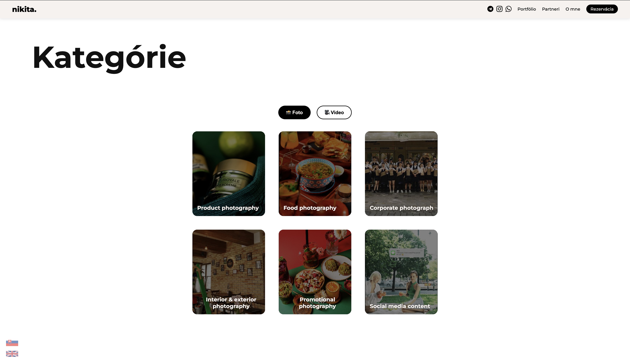Open the Social media content category
Viewport: 630px width, 364px height.
(x=401, y=272)
